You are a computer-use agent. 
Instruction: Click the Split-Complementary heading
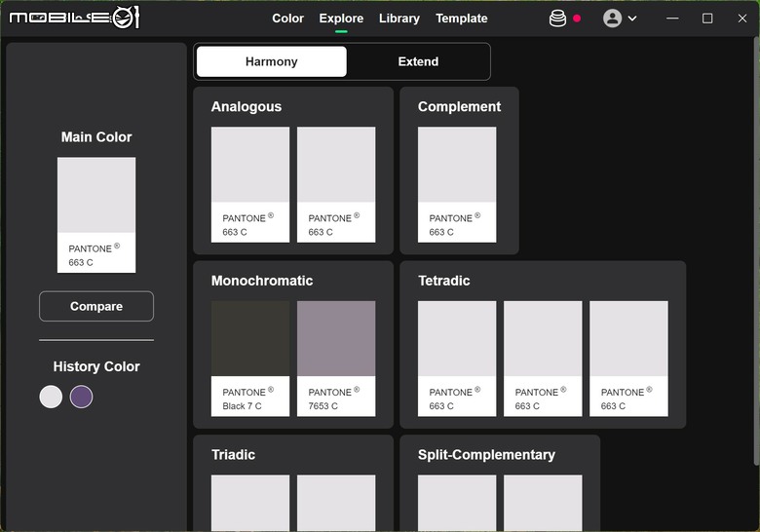(486, 455)
